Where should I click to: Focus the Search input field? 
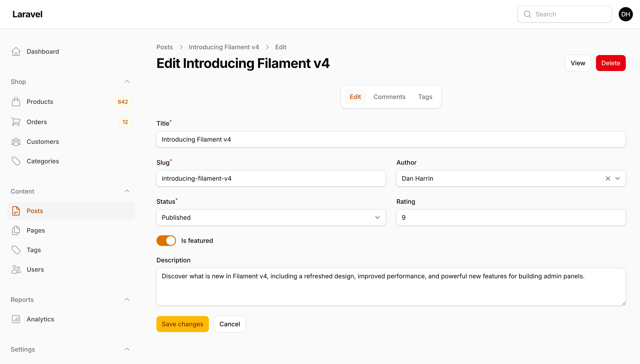(565, 14)
